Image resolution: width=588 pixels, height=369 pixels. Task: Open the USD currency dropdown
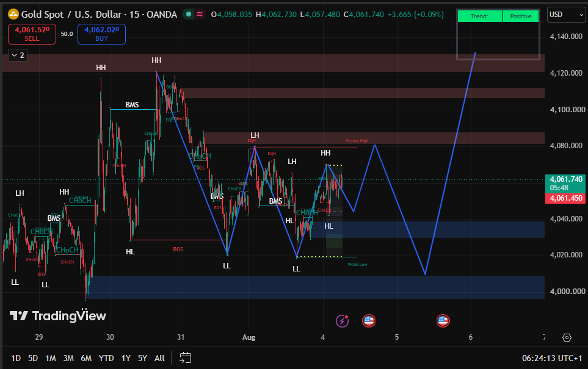(x=566, y=15)
